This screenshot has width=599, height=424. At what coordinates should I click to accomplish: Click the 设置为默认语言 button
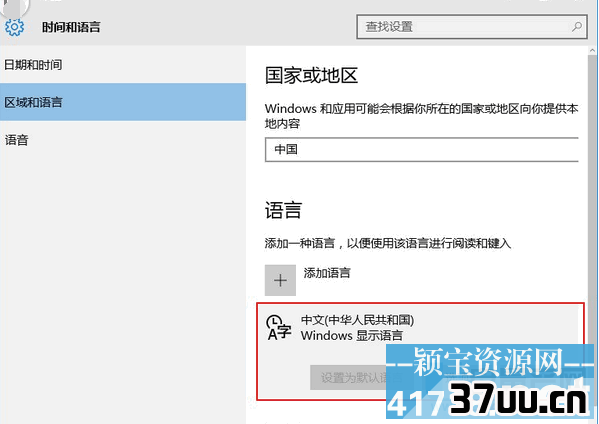point(348,377)
